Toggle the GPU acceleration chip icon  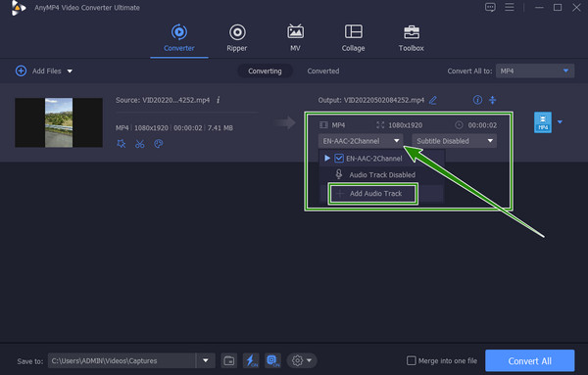pos(272,360)
